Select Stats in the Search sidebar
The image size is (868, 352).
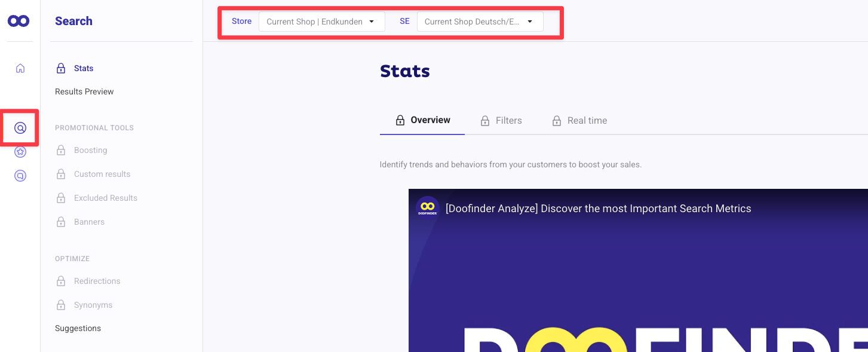(84, 68)
